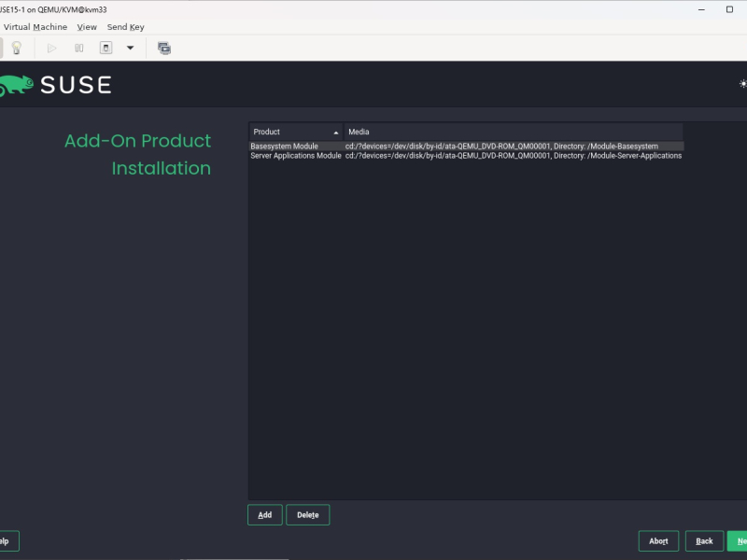Click the Abort button
This screenshot has height=560, width=747.
click(658, 541)
